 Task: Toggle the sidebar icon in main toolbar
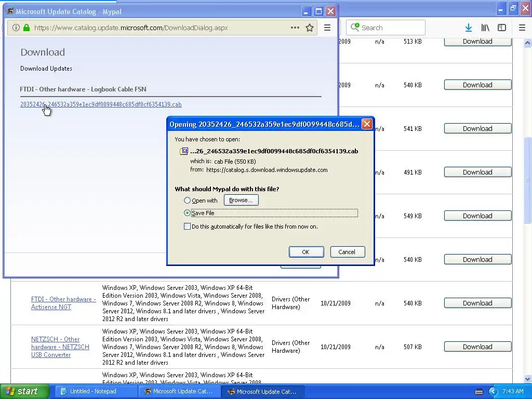502,28
